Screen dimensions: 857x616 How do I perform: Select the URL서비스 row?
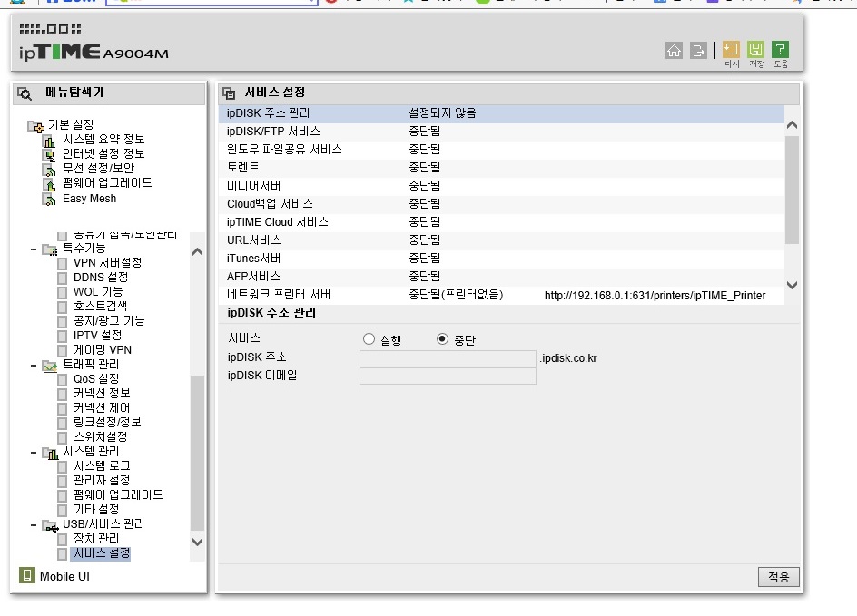click(501, 240)
